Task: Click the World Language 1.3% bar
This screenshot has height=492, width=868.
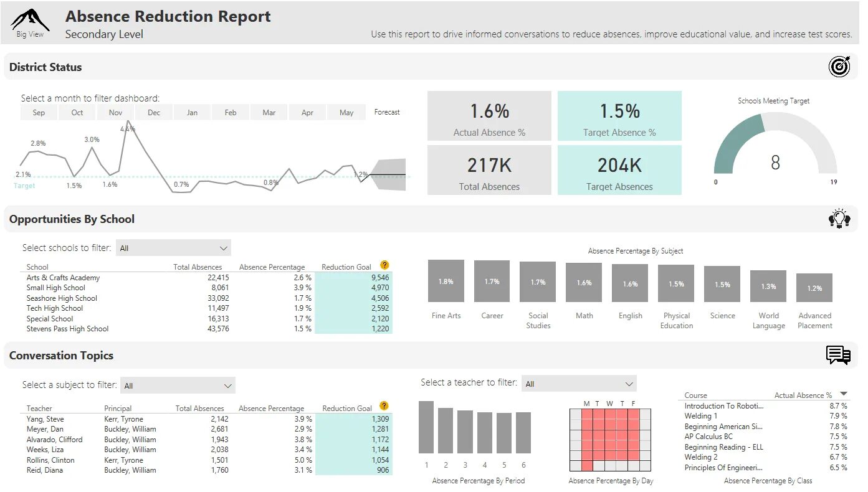Action: [x=768, y=286]
